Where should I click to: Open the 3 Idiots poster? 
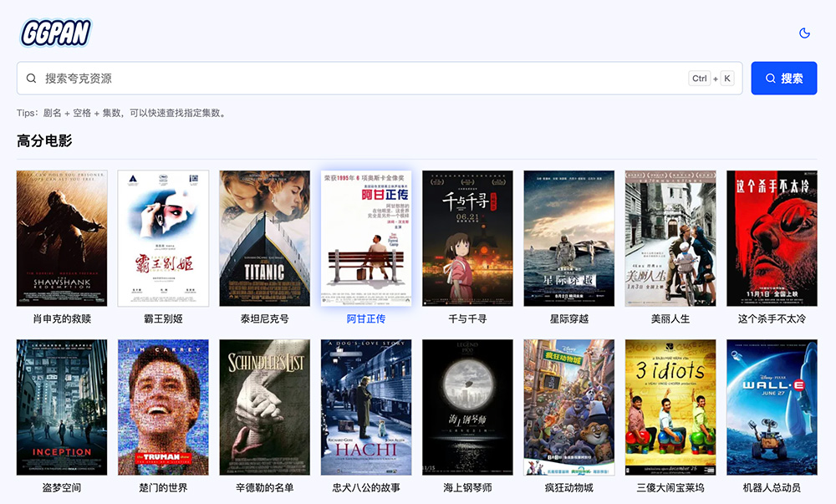click(670, 407)
